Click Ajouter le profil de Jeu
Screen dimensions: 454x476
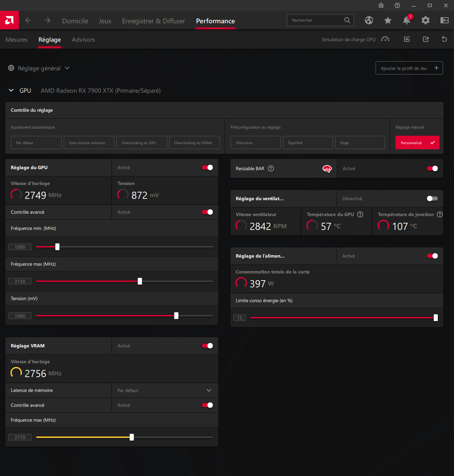pos(409,68)
